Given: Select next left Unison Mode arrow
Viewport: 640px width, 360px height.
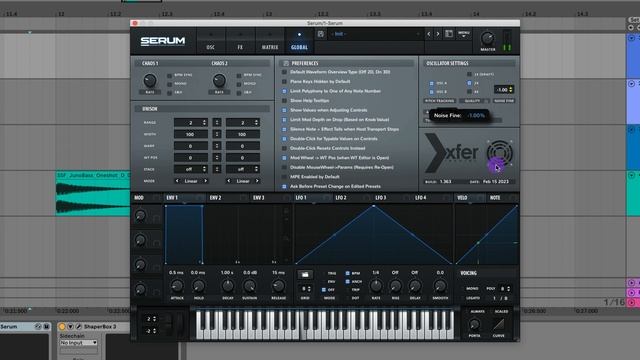Looking at the screenshot, I should pyautogui.click(x=205, y=181).
